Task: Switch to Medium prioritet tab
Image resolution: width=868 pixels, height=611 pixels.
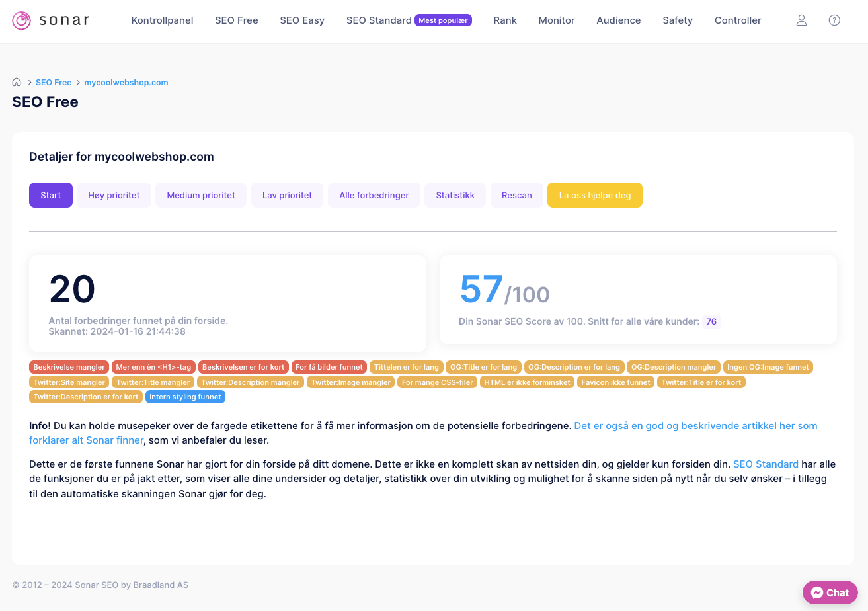Action: click(x=201, y=195)
